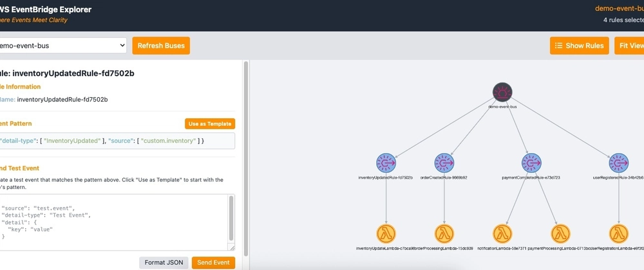Viewport: 644px width, 270px height.
Task: Click inside the test event JSON textarea
Action: pyautogui.click(x=116, y=222)
